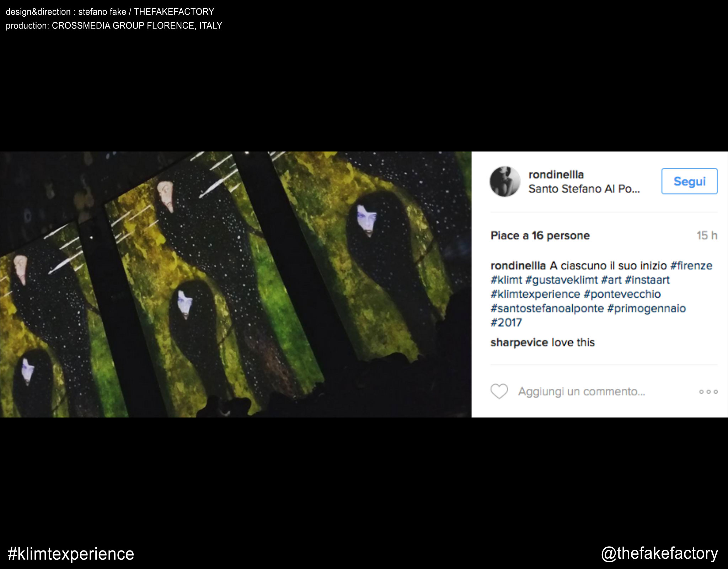This screenshot has width=728, height=569.
Task: Open the #pontevecchio hashtag
Action: coord(622,294)
